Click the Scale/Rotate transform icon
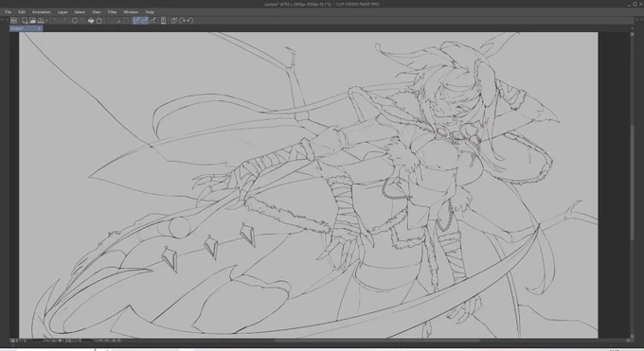 [99, 21]
